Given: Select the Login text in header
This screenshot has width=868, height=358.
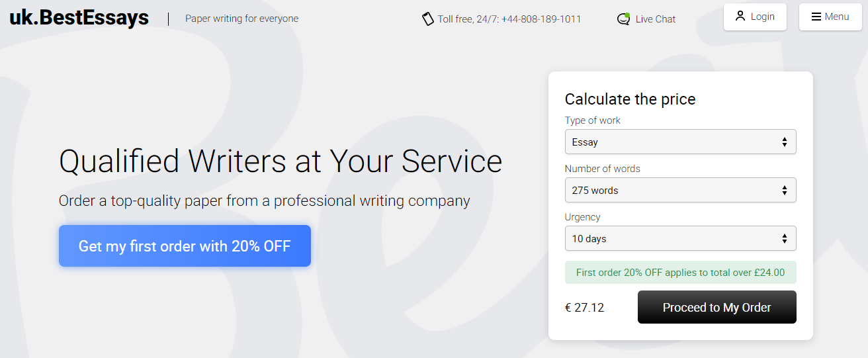Looking at the screenshot, I should click(x=763, y=17).
